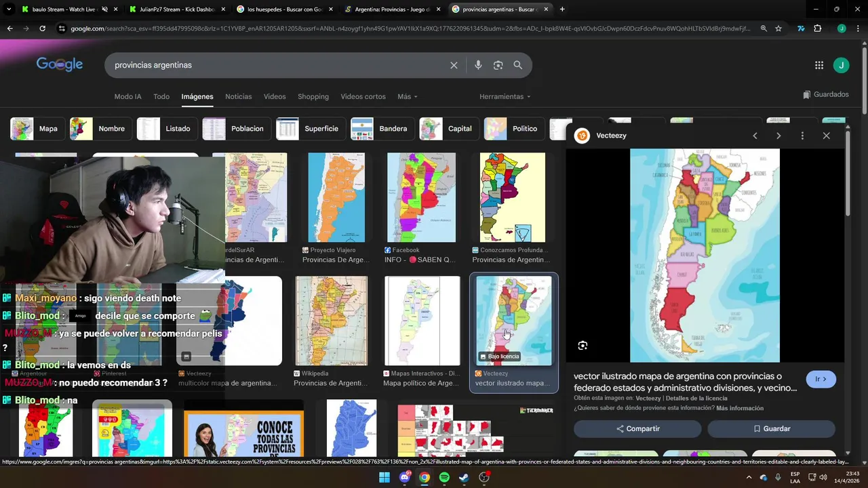Viewport: 868px width, 488px height.
Task: Click the Guardar button in preview panel
Action: point(771,429)
